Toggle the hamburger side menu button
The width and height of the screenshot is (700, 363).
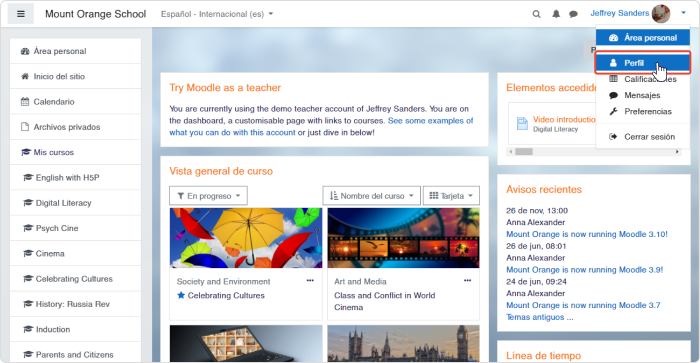tap(21, 14)
